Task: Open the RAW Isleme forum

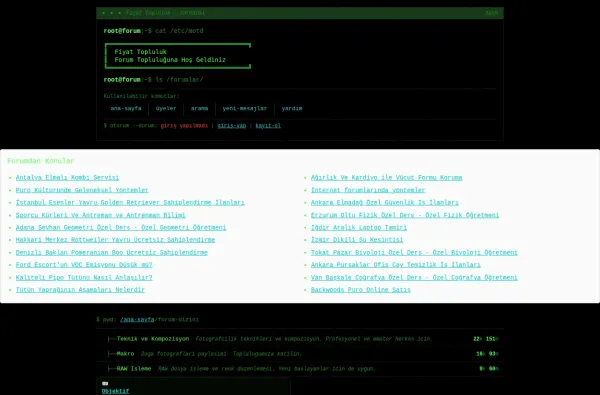Action: (134, 369)
